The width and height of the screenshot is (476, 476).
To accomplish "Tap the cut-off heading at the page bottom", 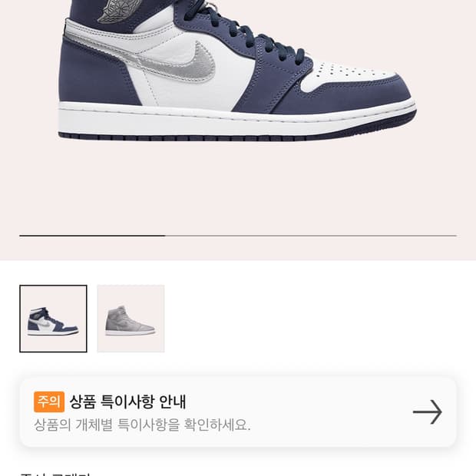I will tap(55, 474).
